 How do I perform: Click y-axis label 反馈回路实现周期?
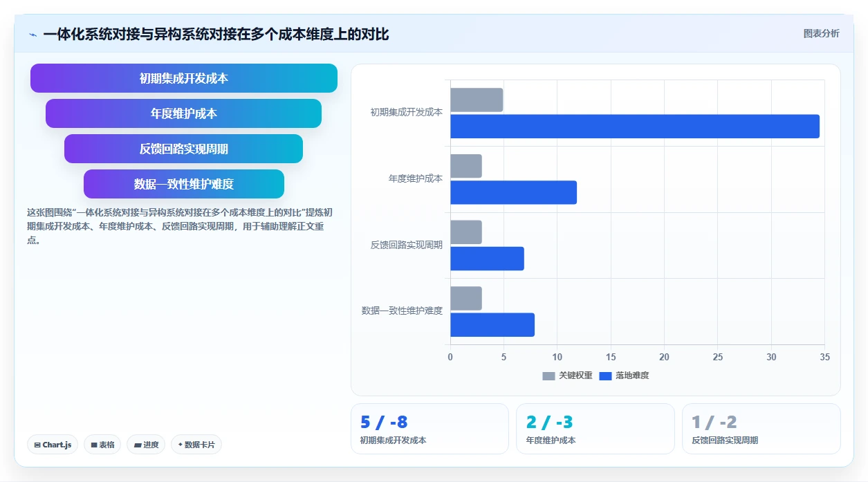pyautogui.click(x=406, y=245)
